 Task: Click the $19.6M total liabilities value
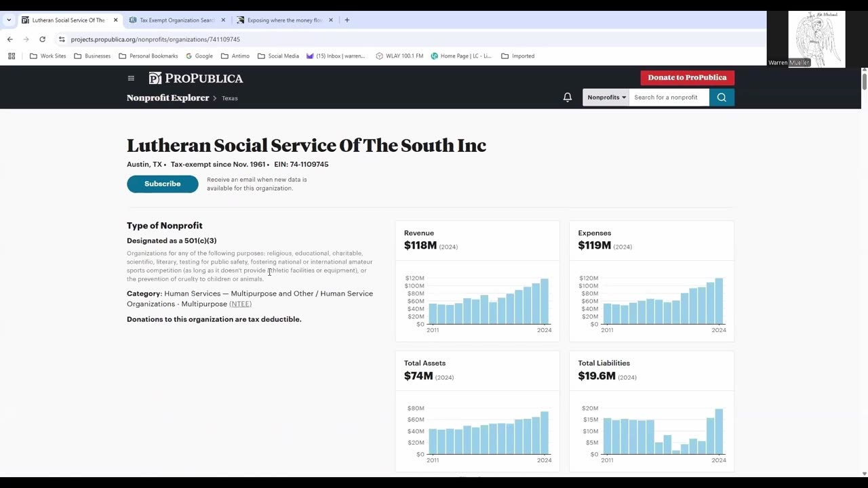(x=597, y=375)
